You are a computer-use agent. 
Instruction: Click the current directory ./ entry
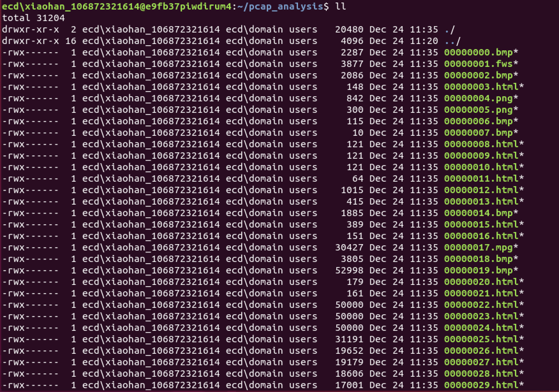tap(450, 29)
